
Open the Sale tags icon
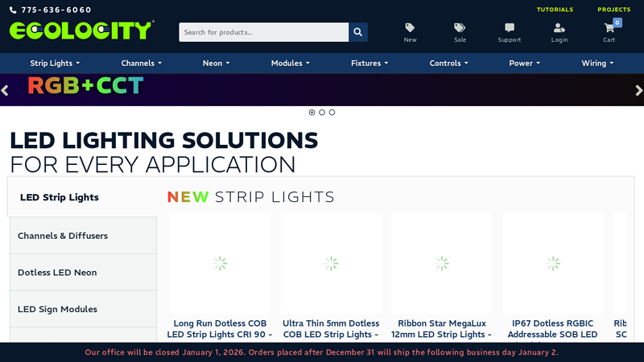(x=460, y=28)
